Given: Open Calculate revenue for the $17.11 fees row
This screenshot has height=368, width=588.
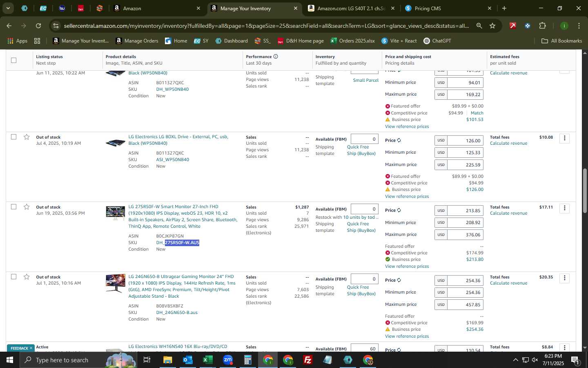Looking at the screenshot, I should [x=508, y=213].
